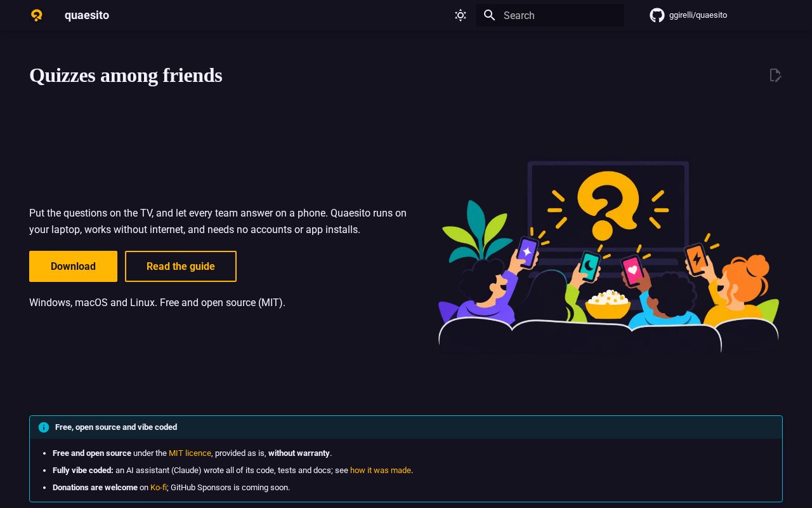
Task: Click the Donations are welcome text
Action: [95, 488]
